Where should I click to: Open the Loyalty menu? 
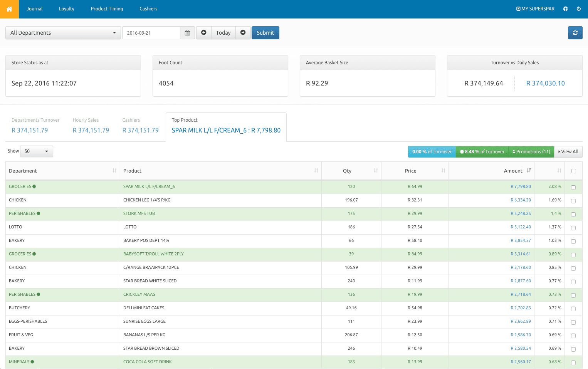click(x=67, y=9)
